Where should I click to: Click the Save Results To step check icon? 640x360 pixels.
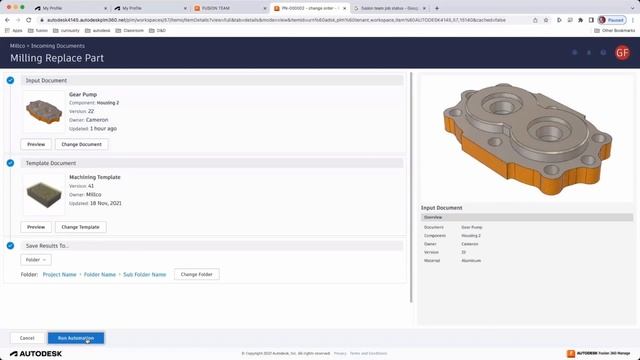point(10,245)
